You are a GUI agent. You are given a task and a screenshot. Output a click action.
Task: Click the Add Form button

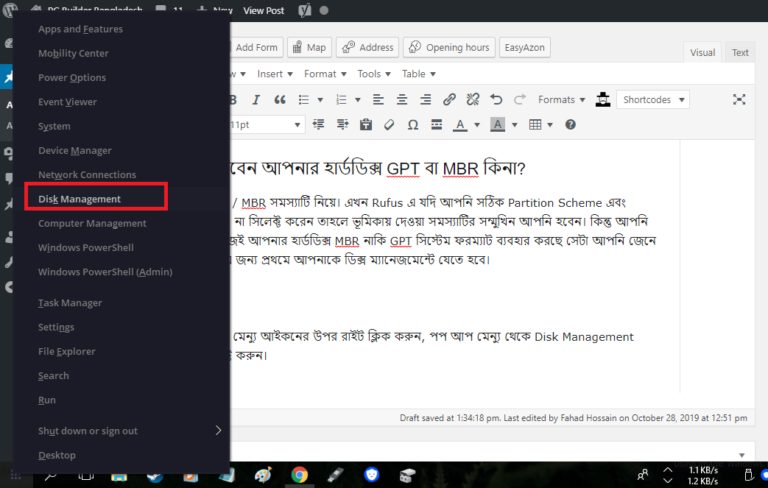point(256,48)
